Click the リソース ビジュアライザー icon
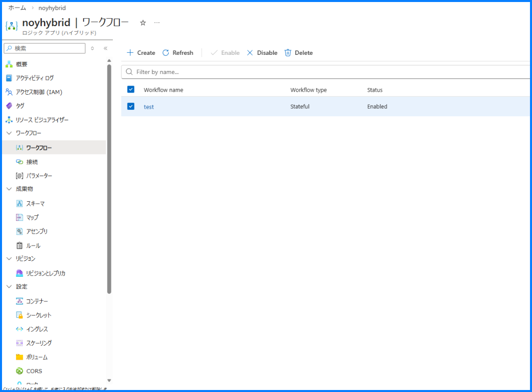 point(9,120)
